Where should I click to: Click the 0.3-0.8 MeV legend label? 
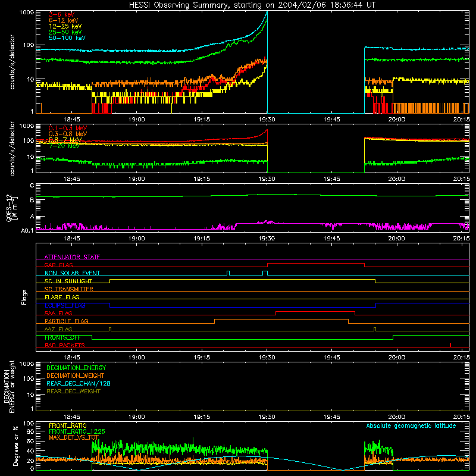(68, 134)
